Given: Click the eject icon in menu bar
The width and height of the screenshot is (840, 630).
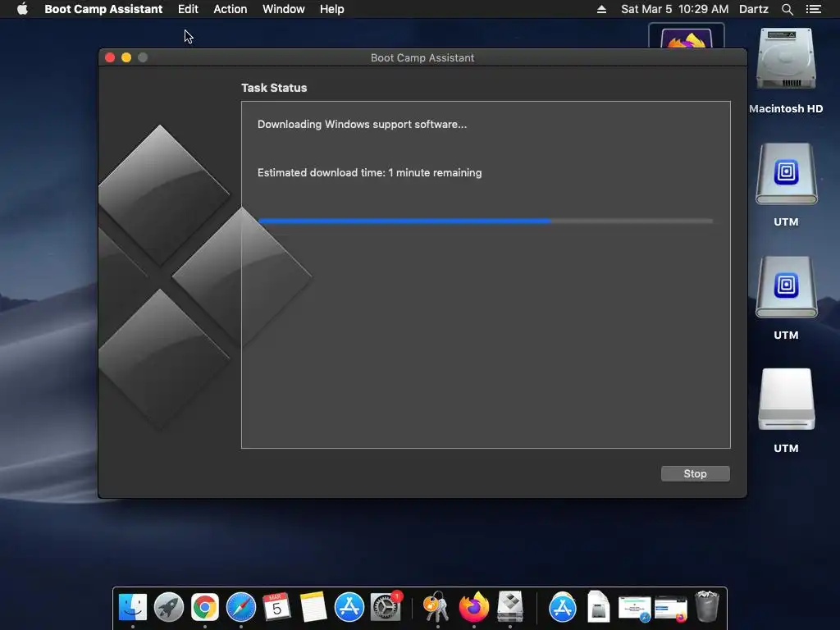Looking at the screenshot, I should (x=601, y=9).
